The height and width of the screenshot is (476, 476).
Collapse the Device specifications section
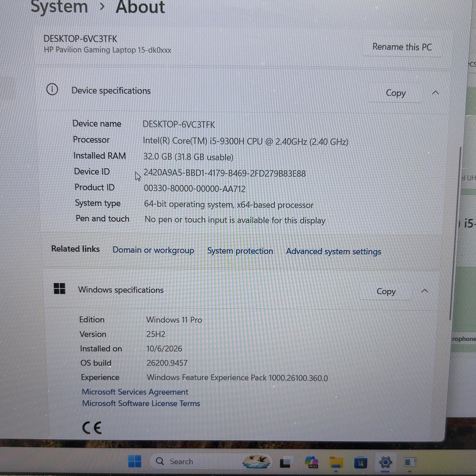435,93
